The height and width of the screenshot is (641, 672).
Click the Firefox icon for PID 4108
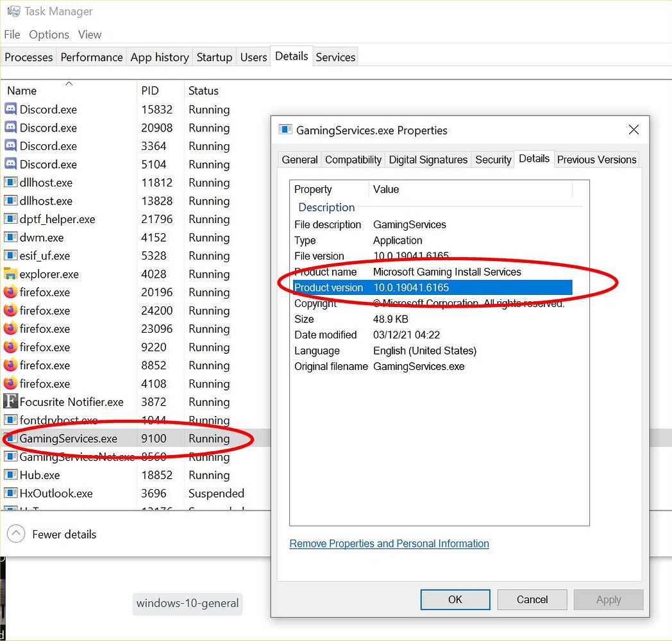tap(11, 383)
